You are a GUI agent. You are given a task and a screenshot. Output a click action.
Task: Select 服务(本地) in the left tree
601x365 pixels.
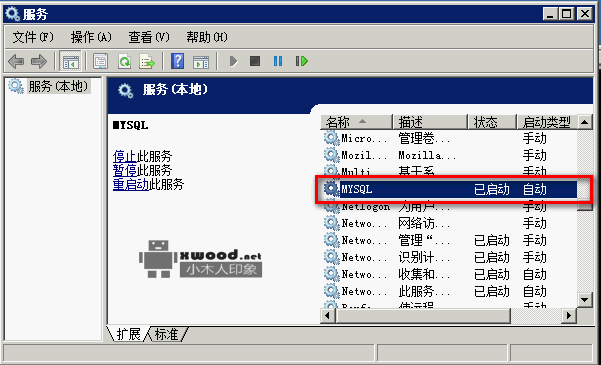(58, 86)
